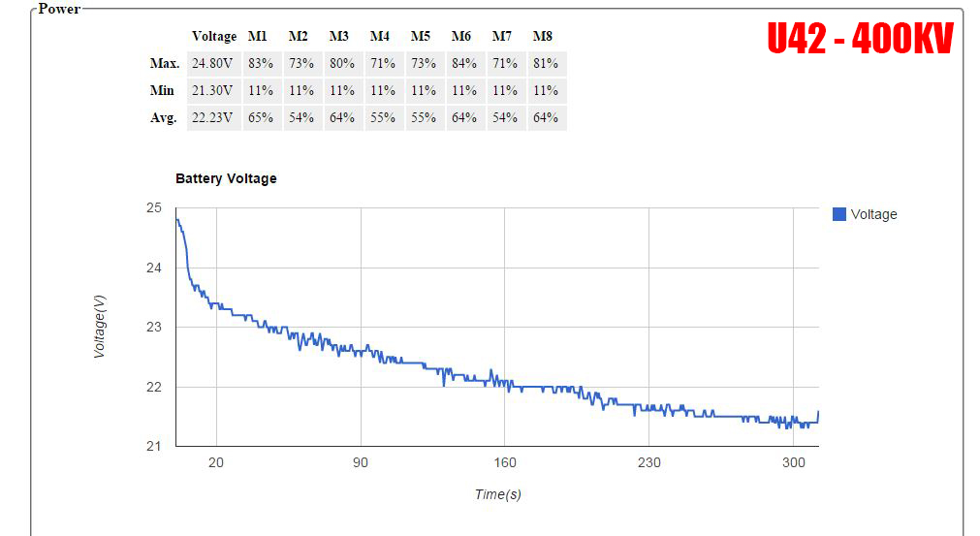Click the Voltage legend label text
Screen dimensions: 980x536
pos(873,214)
